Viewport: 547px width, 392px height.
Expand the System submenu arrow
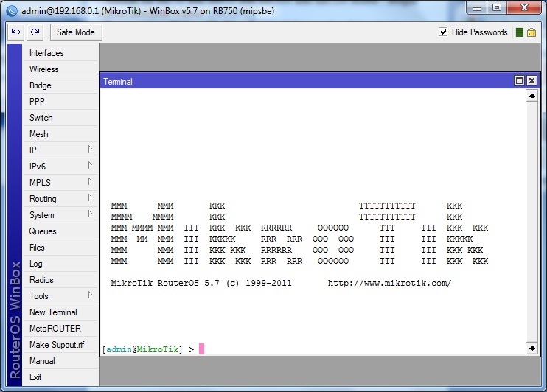coord(90,214)
